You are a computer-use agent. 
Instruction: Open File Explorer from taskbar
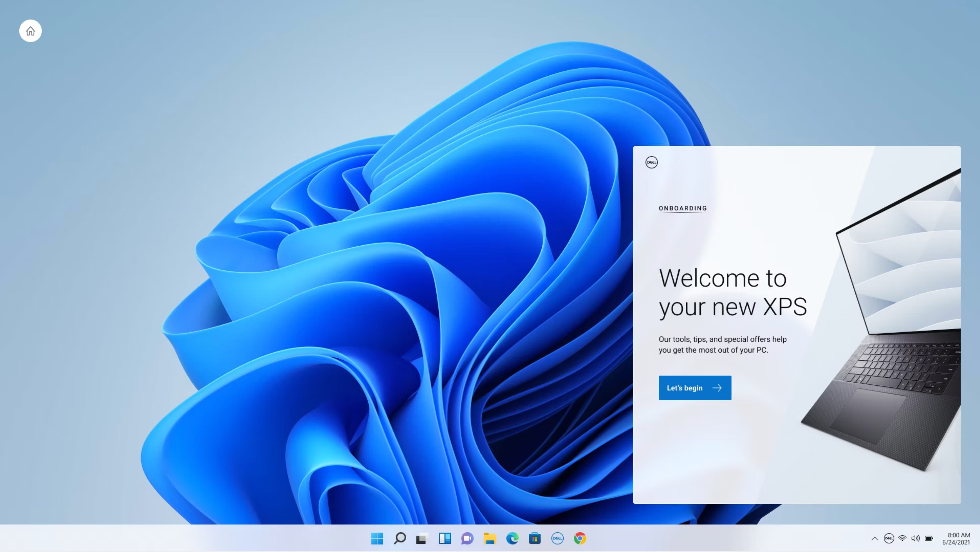click(490, 538)
